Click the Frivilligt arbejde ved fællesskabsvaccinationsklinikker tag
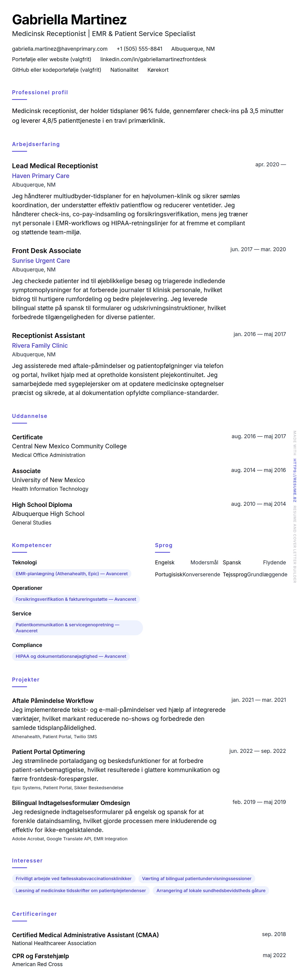This screenshot has height=980, width=298. [x=73, y=878]
